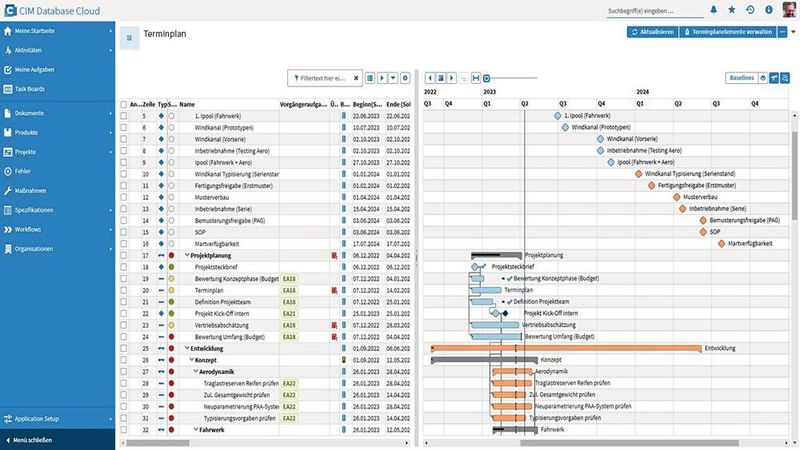The width and height of the screenshot is (800, 450).
Task: Check the checkbox for Musterverbau row
Action: coord(123,197)
